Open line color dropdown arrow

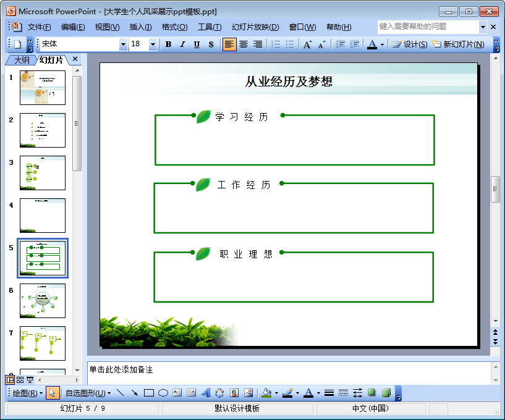point(297,393)
